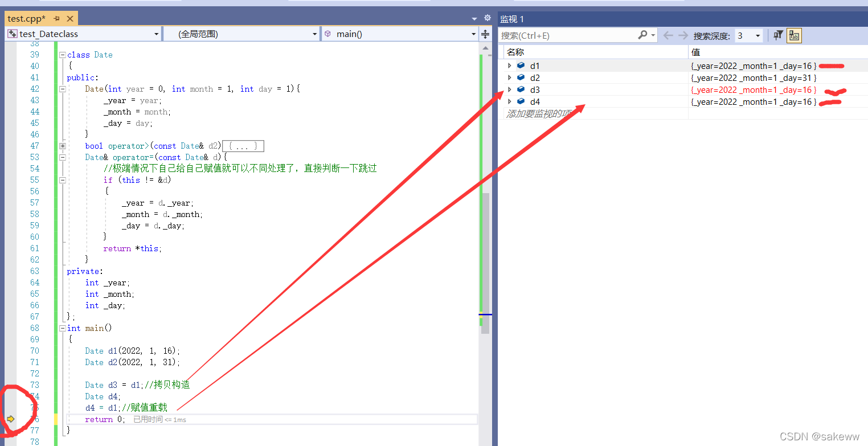868x446 pixels.
Task: Open the editor tab settings gear
Action: point(487,18)
